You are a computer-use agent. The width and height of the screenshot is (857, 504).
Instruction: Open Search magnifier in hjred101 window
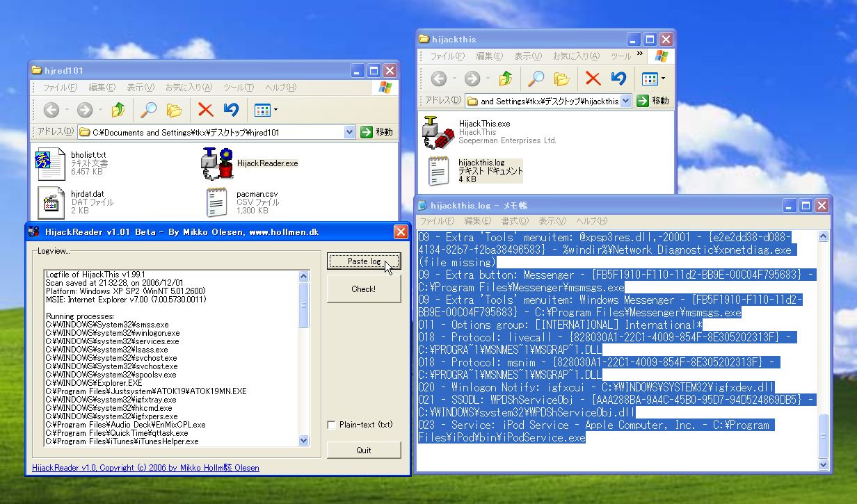tap(148, 110)
